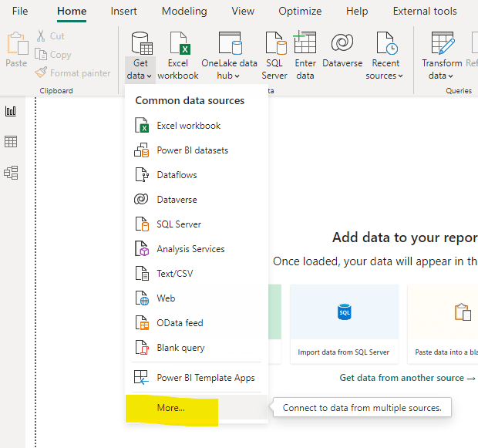
Task: Click the Enter data table icon
Action: point(305,43)
